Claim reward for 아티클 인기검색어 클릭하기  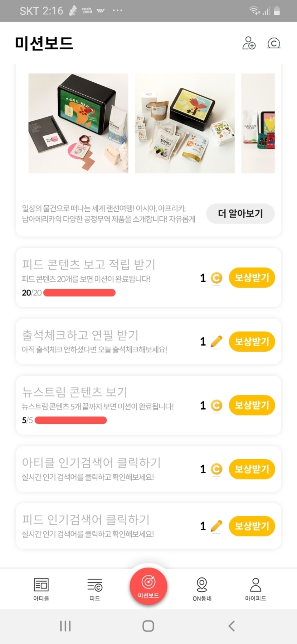point(252,469)
